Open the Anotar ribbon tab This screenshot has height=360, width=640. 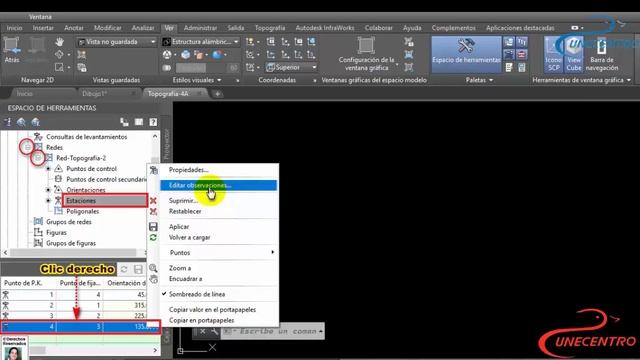[x=74, y=28]
